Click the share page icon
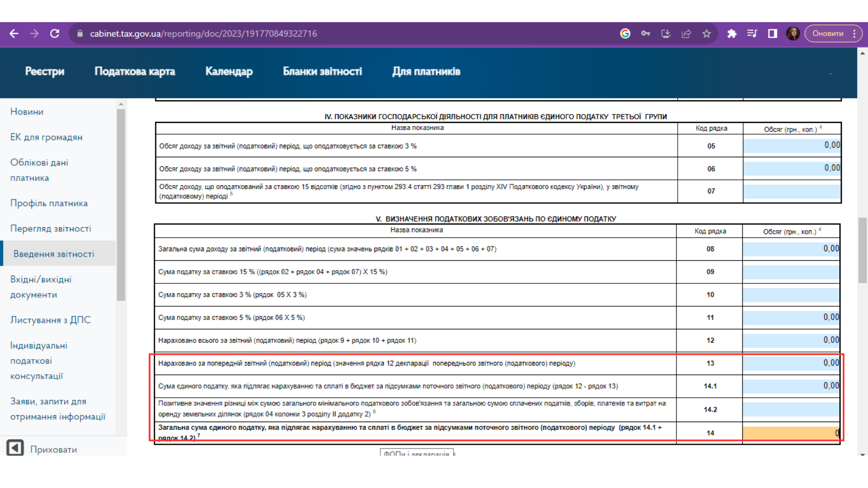This screenshot has width=868, height=488. point(686,33)
